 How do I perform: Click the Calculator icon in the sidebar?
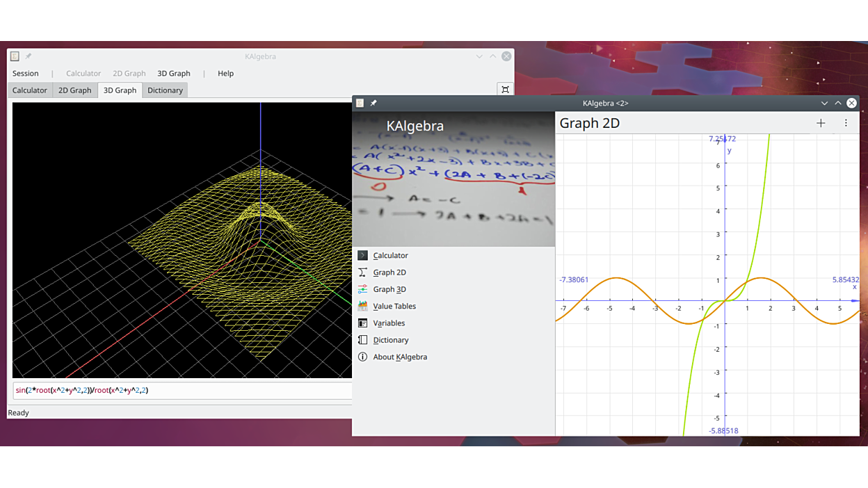pyautogui.click(x=362, y=256)
